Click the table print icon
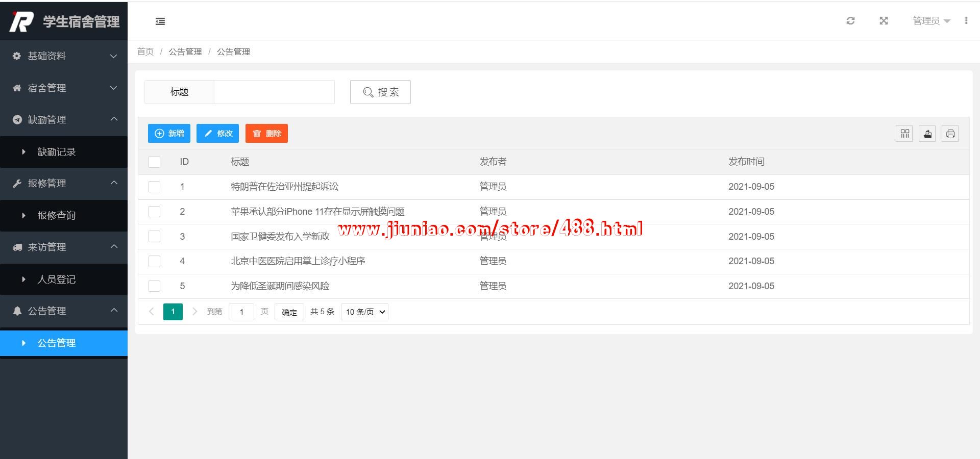The width and height of the screenshot is (980, 459). (x=950, y=134)
